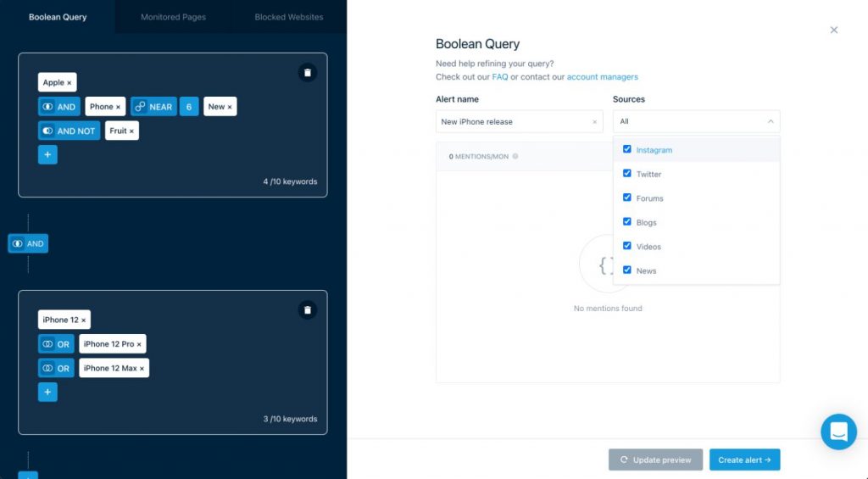Click the 4 /10 keywords counter
This screenshot has height=479, width=868.
pos(290,181)
